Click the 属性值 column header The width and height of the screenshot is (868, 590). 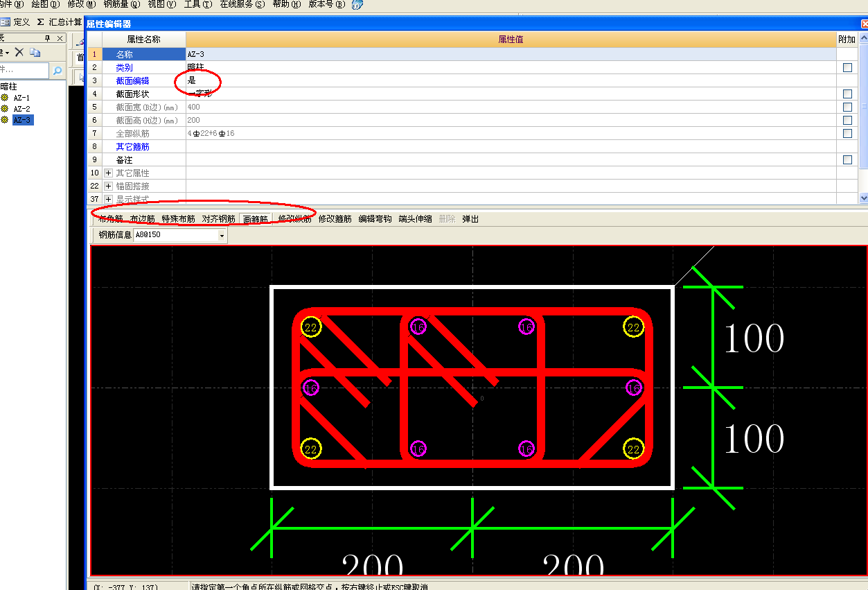[x=511, y=40]
